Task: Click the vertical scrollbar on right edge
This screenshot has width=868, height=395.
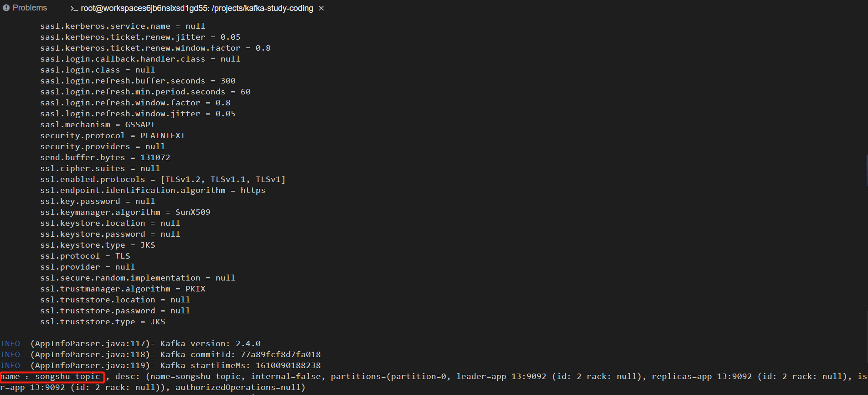Action: click(x=866, y=171)
